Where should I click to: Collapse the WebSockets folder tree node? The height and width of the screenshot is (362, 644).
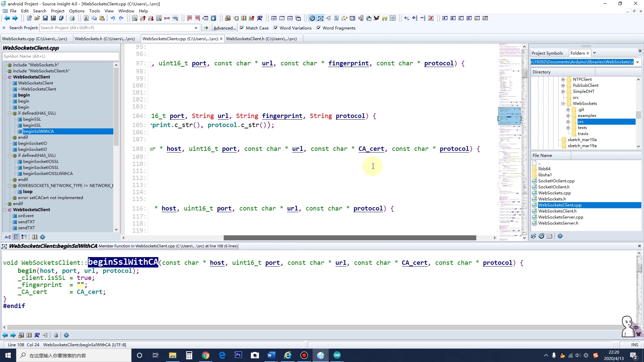click(x=563, y=104)
